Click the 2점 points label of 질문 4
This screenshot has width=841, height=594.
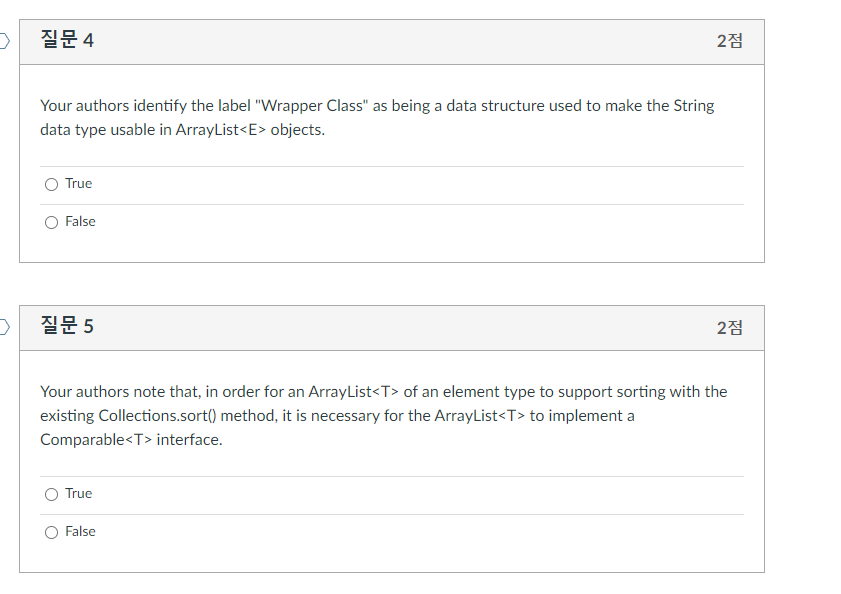point(729,41)
